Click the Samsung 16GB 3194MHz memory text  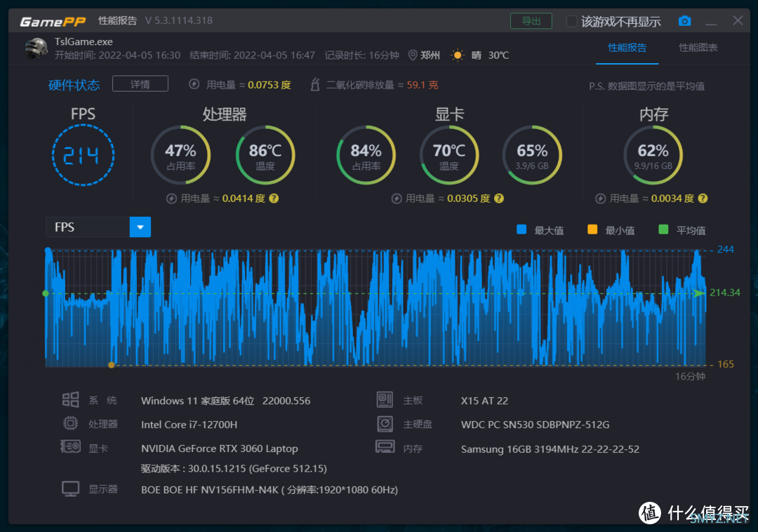pos(550,449)
